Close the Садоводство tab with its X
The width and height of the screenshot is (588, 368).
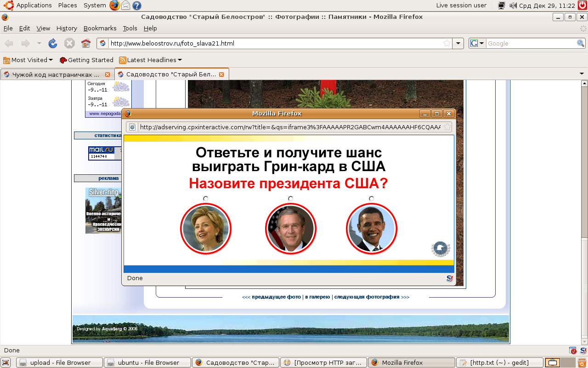[221, 75]
